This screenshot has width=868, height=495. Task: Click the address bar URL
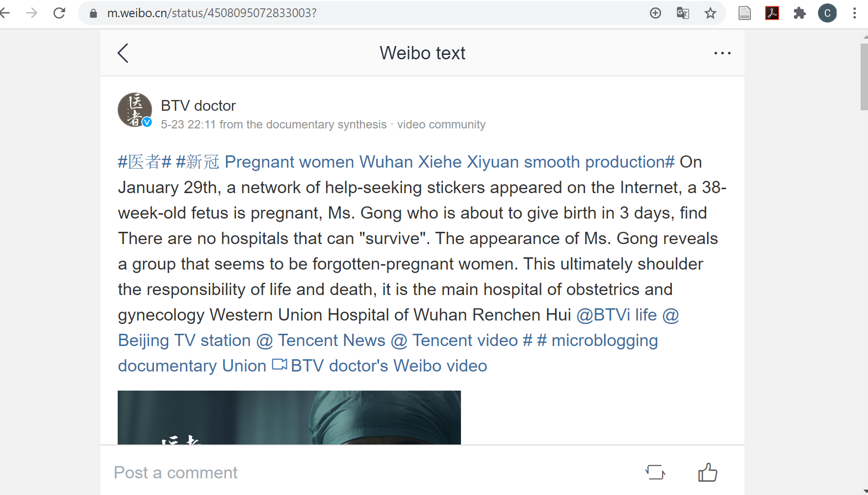[212, 13]
